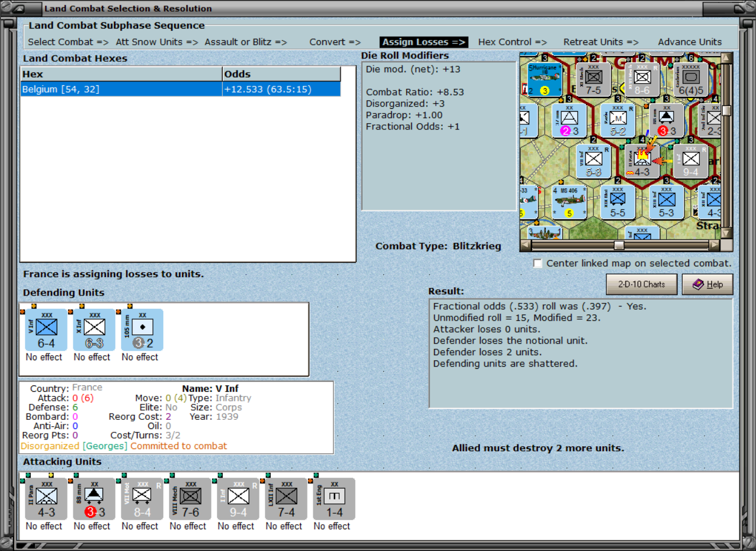Image resolution: width=756 pixels, height=551 pixels.
Task: Enable Center linked map on selected combat
Action: [x=538, y=263]
